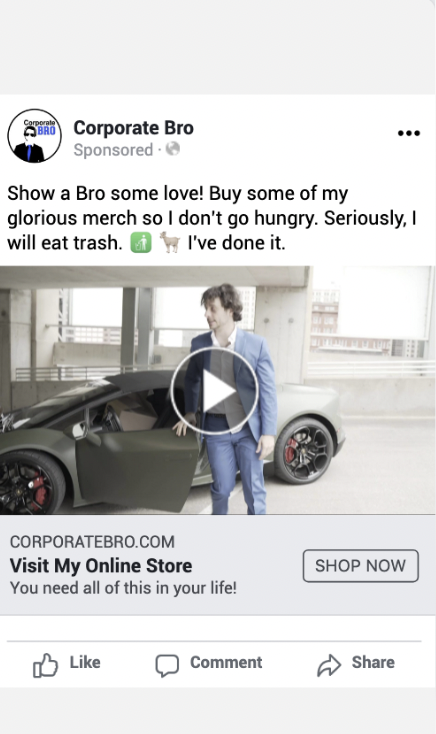
Task: Open the Corporate Bro page name link
Action: [x=133, y=128]
